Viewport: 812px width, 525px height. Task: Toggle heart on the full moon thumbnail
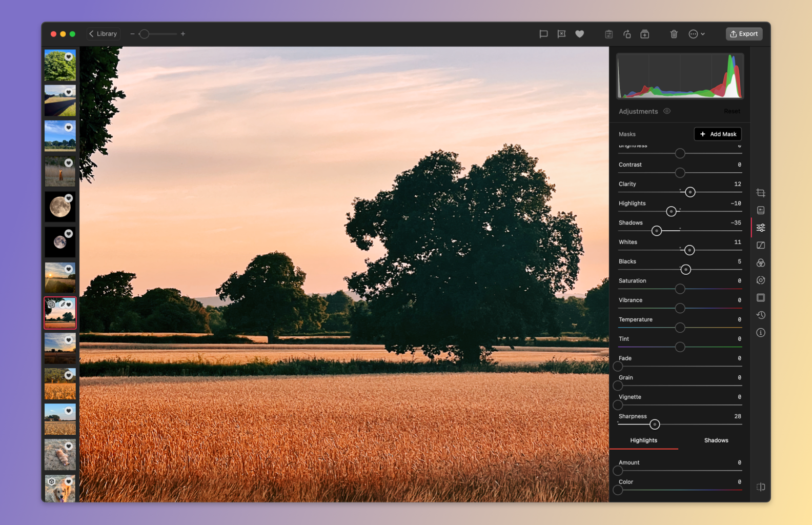tap(69, 198)
